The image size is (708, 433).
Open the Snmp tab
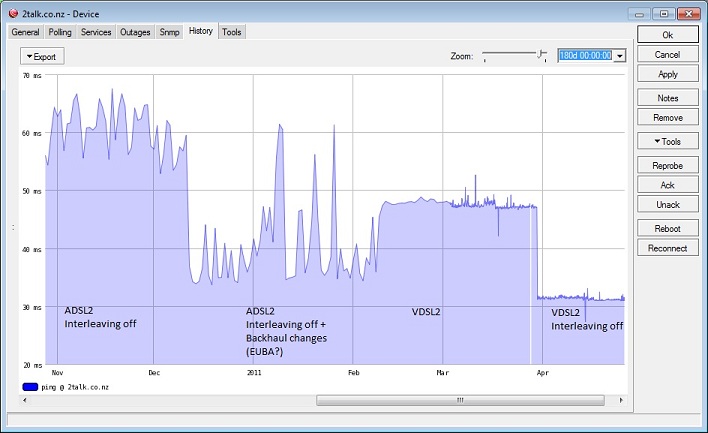[x=170, y=32]
